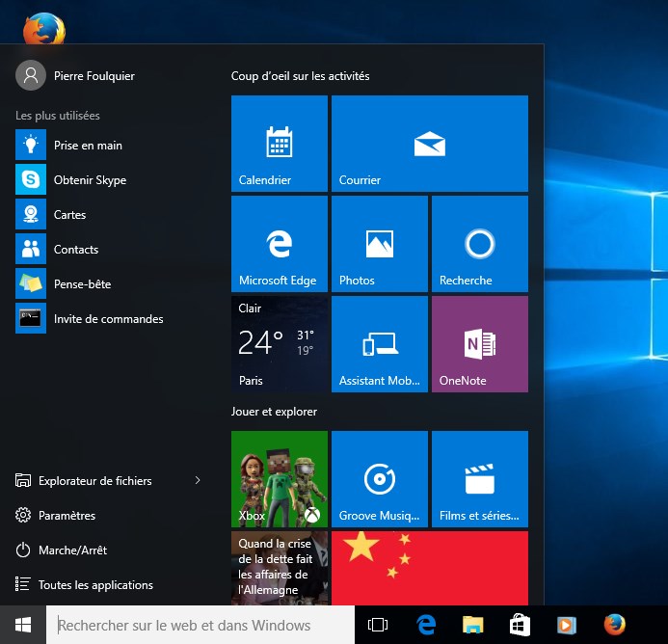Click the Pierre Foulquier account name
Viewport: 668px width, 644px height.
(x=94, y=76)
